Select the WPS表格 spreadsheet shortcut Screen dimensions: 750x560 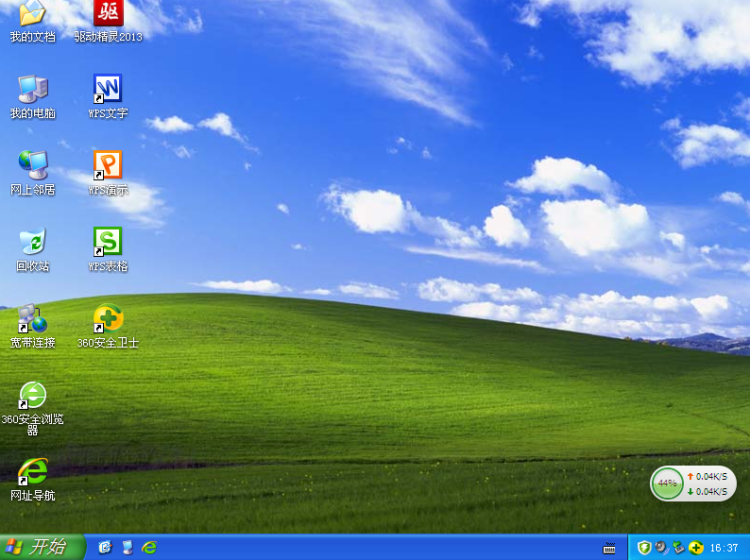[108, 243]
